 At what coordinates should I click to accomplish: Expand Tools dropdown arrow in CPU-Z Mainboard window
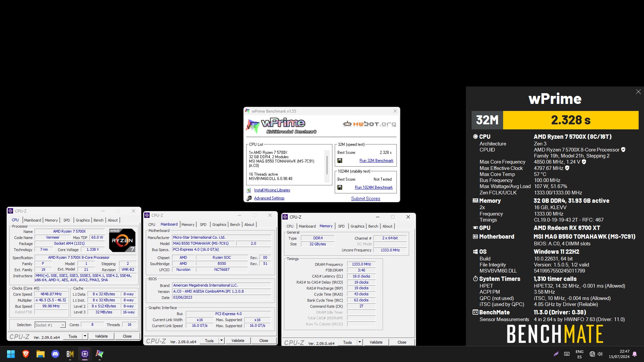point(221,341)
